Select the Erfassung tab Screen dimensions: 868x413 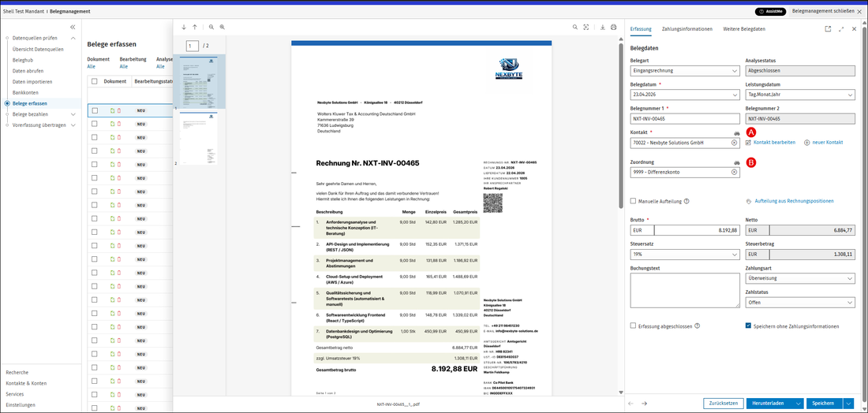click(x=641, y=28)
